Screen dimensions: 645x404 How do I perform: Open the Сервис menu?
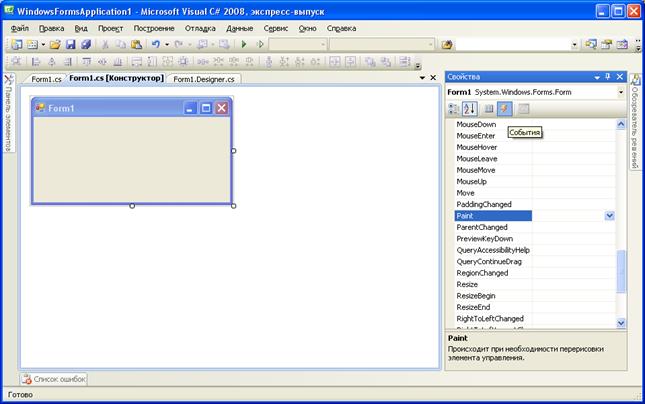(x=276, y=28)
